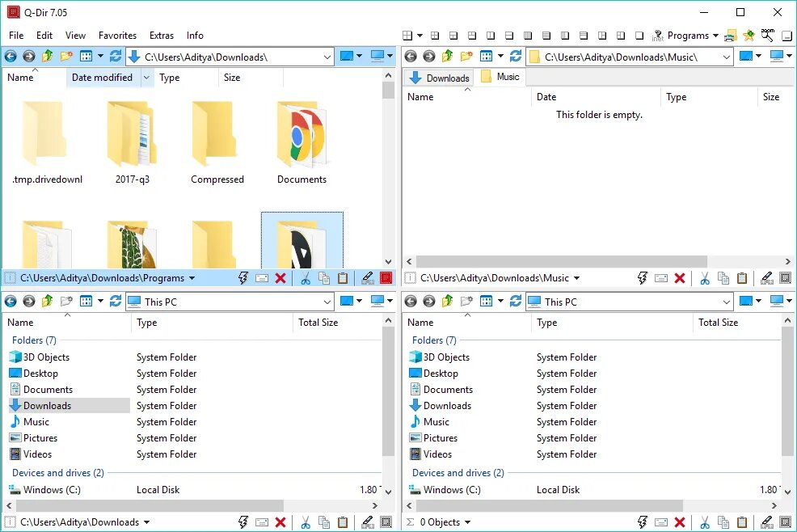
Task: Switch to three rows layout
Action: pyautogui.click(x=584, y=36)
